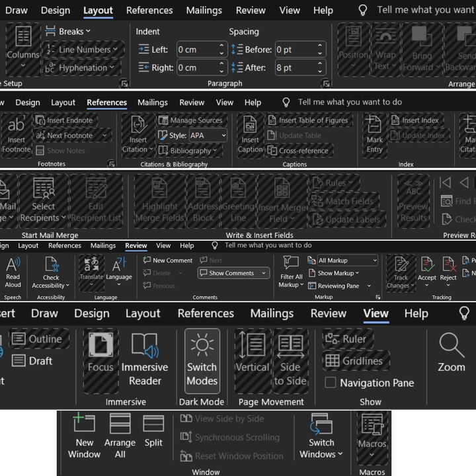Open the Select Recipients dropdown

pos(44,200)
